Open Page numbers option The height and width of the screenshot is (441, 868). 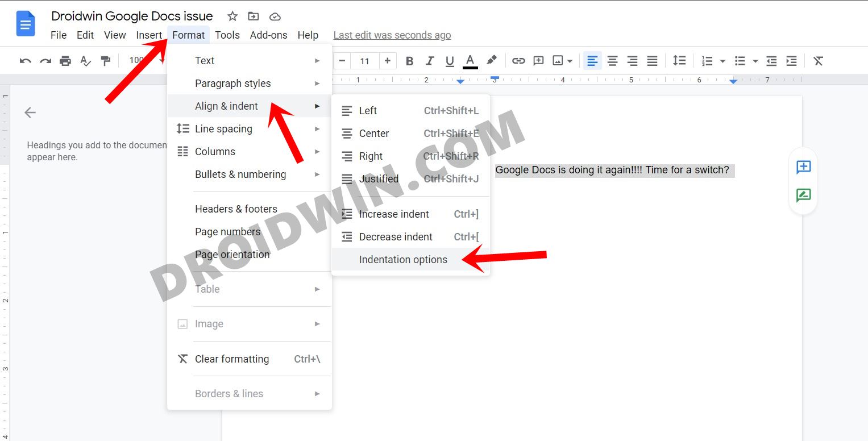click(250, 232)
